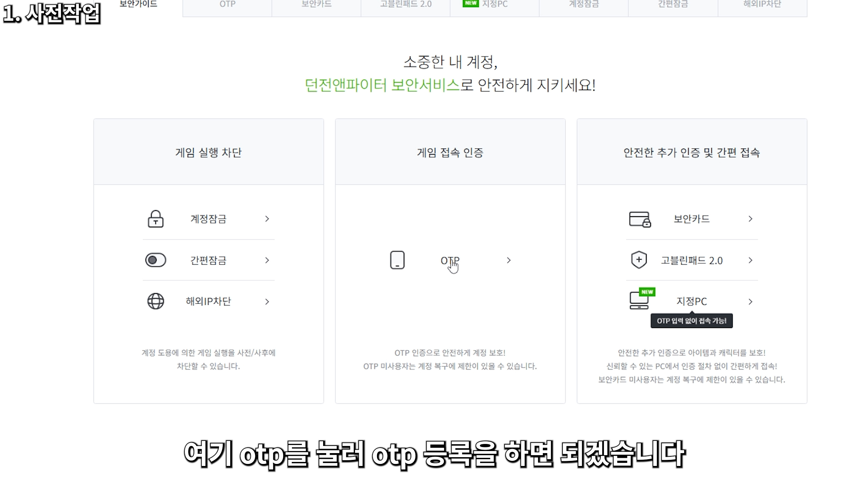
Task: Open the OTP row chevron arrow
Action: pos(509,260)
